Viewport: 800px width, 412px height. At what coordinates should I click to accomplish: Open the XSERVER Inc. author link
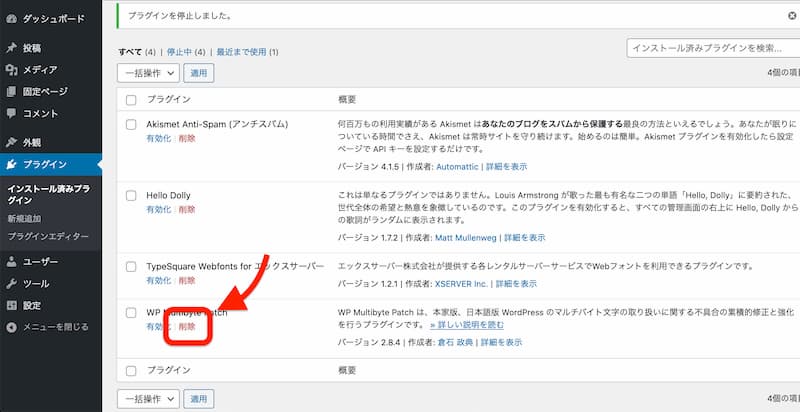click(x=461, y=284)
